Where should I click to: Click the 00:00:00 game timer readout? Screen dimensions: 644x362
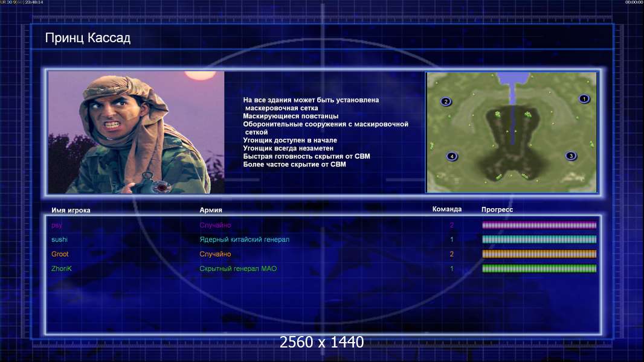[634, 2]
